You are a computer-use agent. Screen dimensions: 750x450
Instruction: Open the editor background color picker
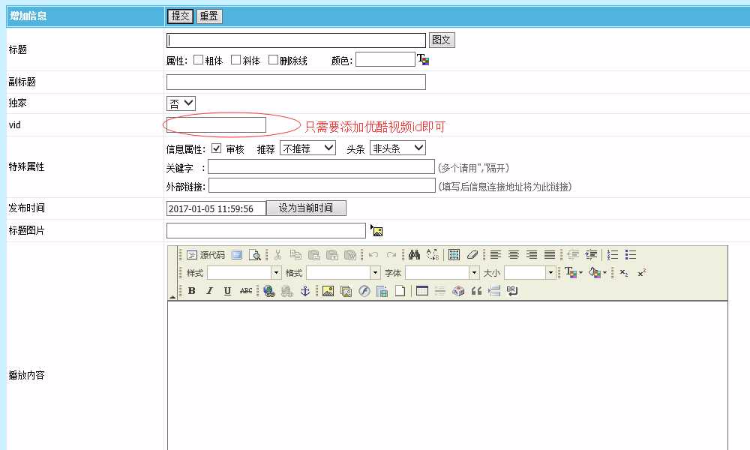pyautogui.click(x=597, y=273)
